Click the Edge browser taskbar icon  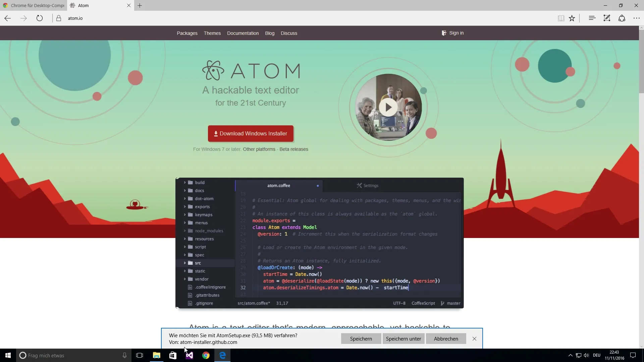coord(222,355)
